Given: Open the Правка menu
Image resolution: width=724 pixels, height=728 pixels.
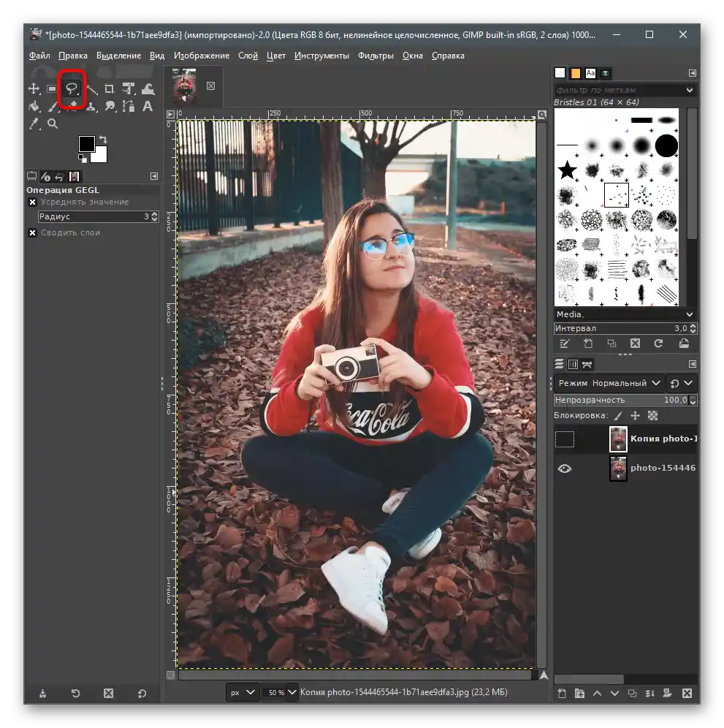Looking at the screenshot, I should pyautogui.click(x=73, y=56).
